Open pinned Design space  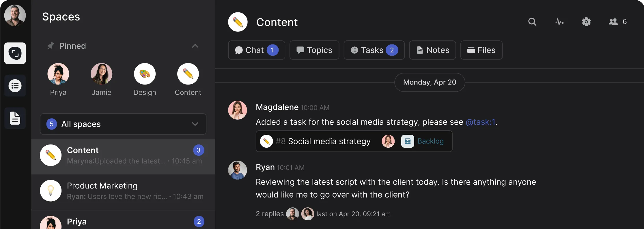click(145, 80)
